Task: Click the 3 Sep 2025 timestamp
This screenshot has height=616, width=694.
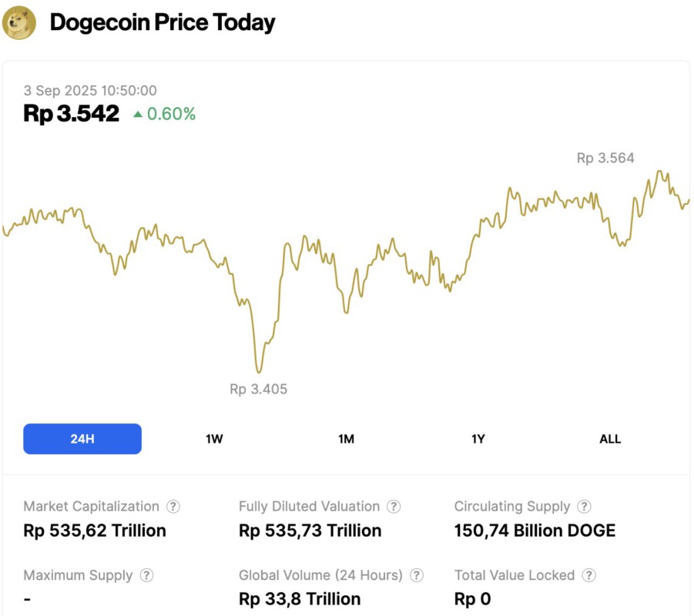Action: tap(90, 90)
